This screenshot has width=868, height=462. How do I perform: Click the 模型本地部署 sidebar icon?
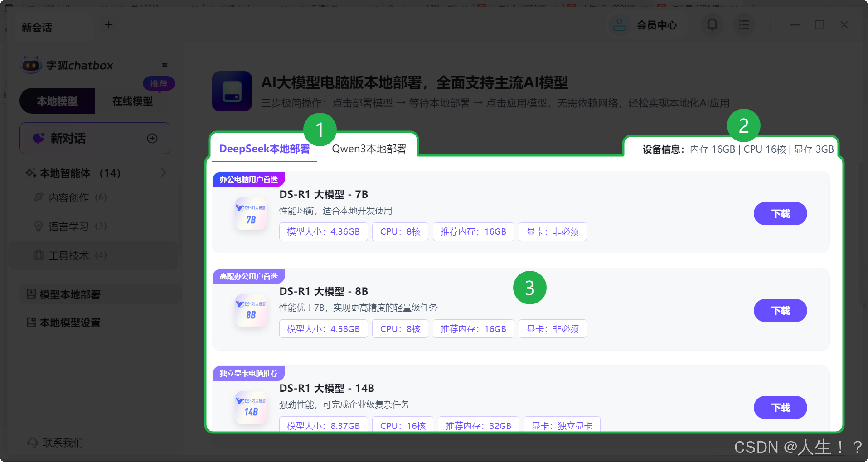coord(31,294)
